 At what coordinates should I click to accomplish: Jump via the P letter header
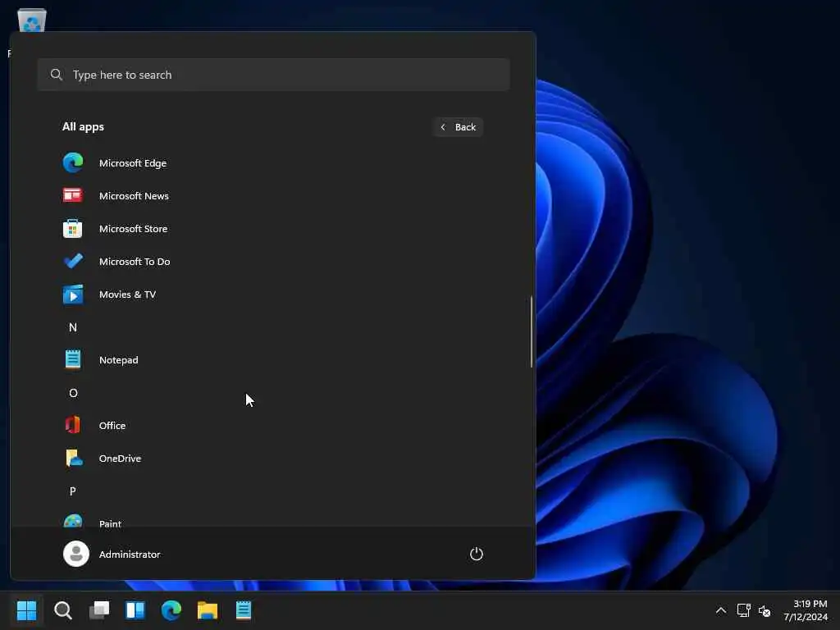point(73,491)
